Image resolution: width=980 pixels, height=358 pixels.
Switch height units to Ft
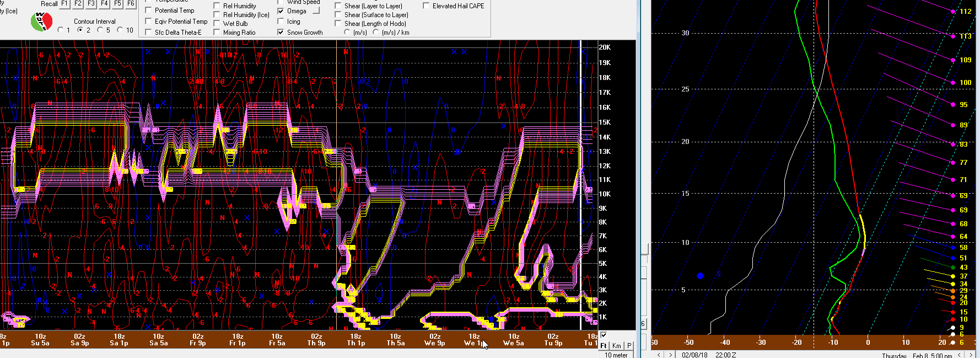pos(604,345)
